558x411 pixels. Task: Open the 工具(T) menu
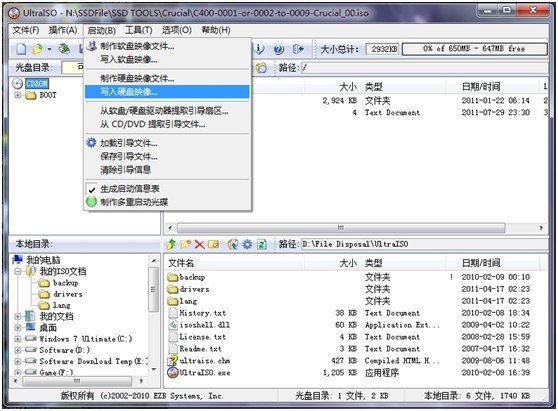tap(139, 30)
